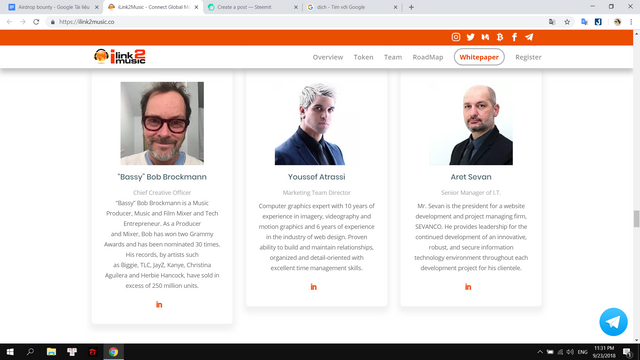Open the Bitcointalk icon in orange header

[500, 37]
